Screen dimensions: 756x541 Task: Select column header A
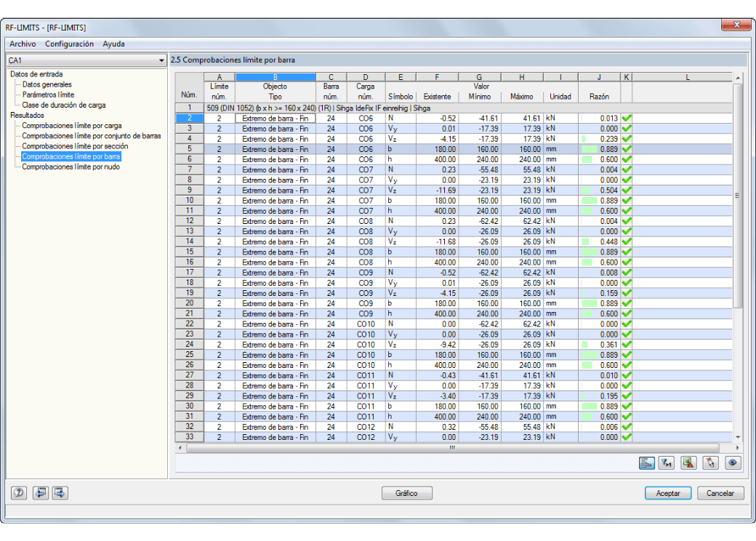220,77
